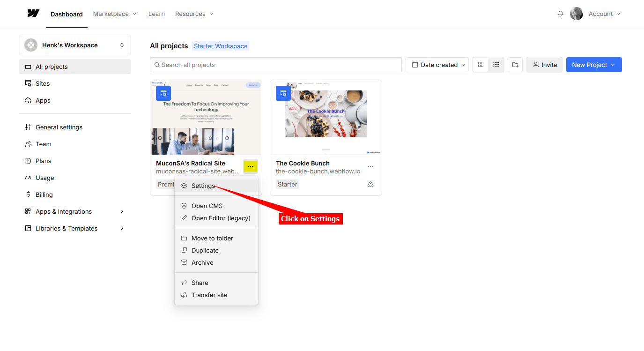Screen dimensions: 644x351
Task: Open Resources dropdown in top navigation
Action: click(x=194, y=14)
